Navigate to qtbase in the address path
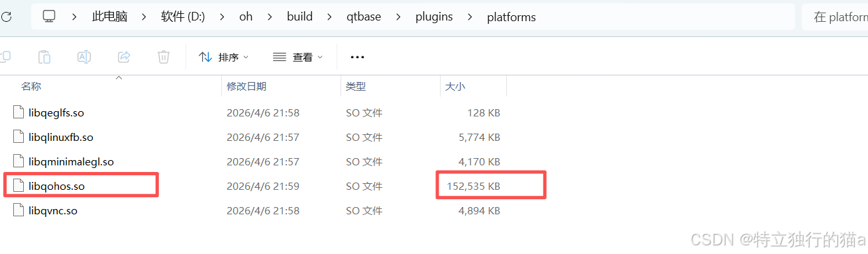The width and height of the screenshot is (868, 254). pos(364,17)
